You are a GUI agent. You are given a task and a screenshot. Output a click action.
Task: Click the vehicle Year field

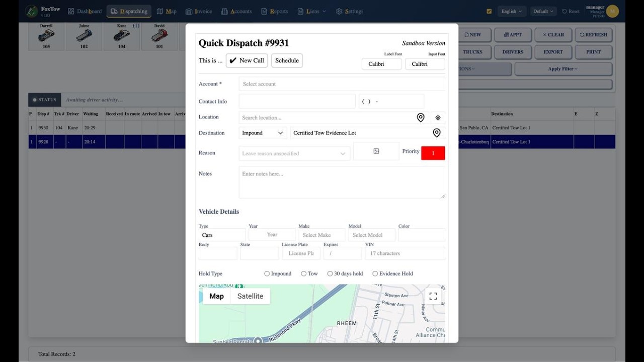pos(272,234)
